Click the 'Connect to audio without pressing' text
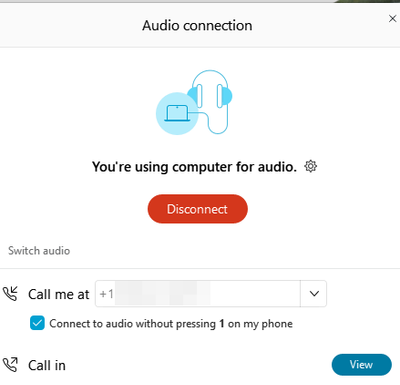 pos(133,324)
